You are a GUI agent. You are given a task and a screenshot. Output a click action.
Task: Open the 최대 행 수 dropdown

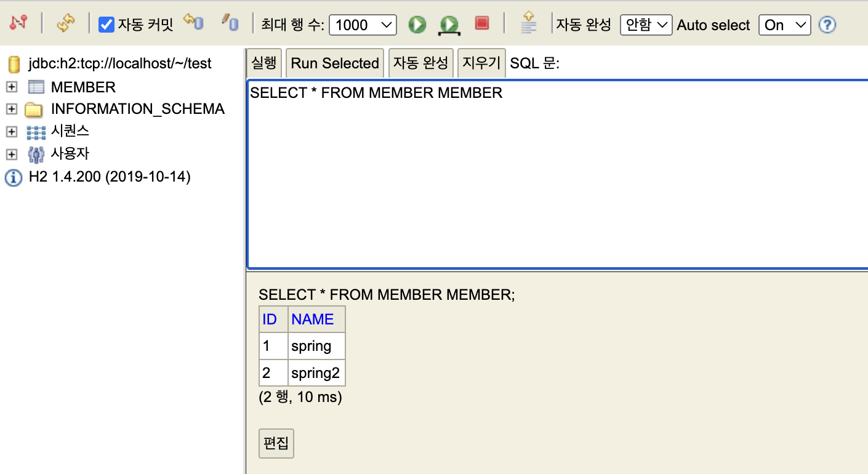363,25
